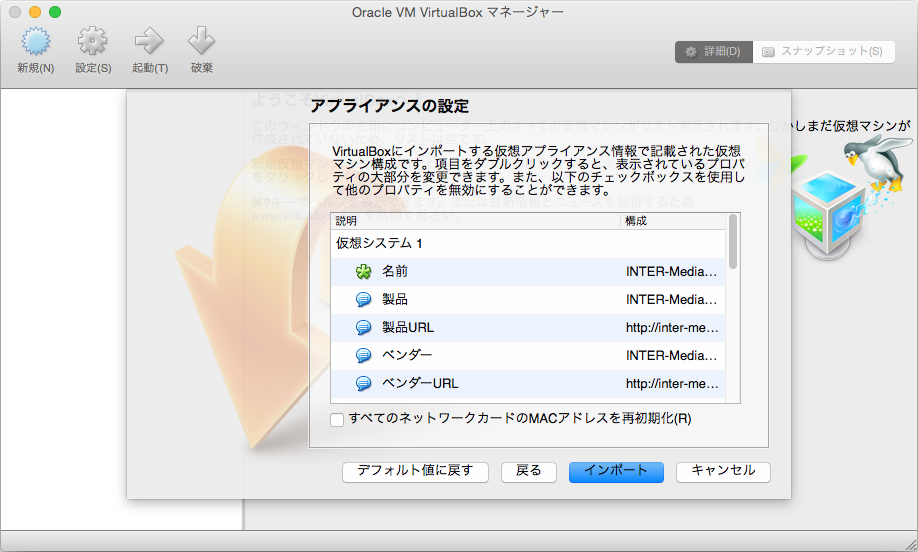Select the 仮想システム 1 row
The image size is (918, 552).
tap(528, 244)
